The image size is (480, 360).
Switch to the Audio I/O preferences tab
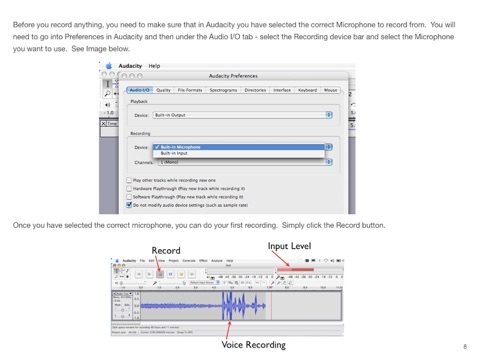140,90
